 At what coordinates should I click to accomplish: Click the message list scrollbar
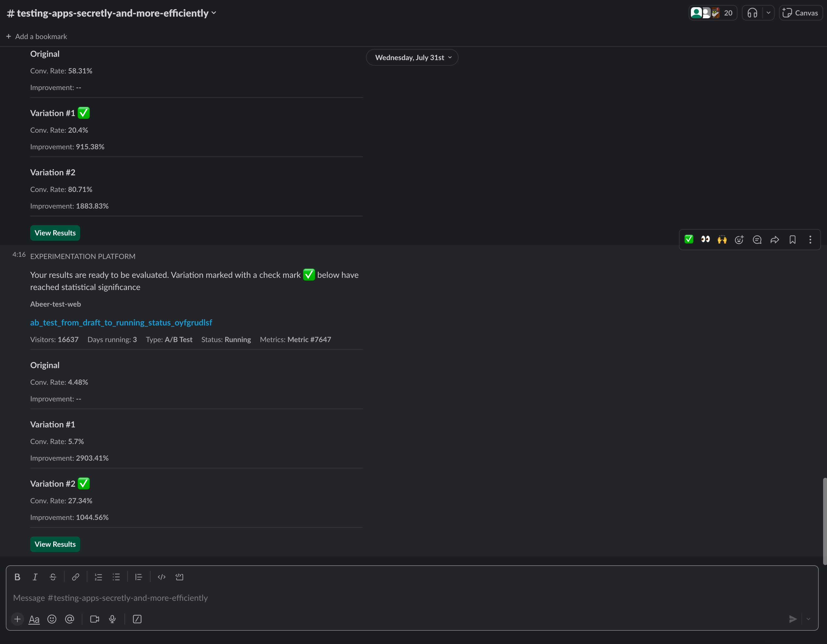click(824, 521)
